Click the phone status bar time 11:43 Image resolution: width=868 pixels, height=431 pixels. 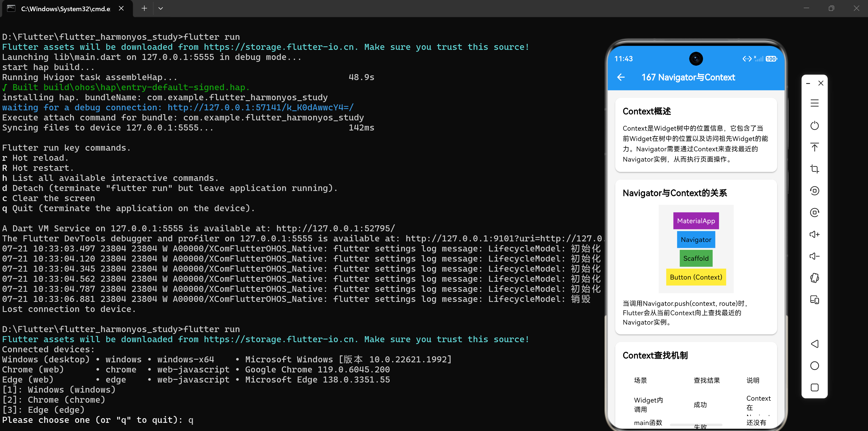(624, 59)
